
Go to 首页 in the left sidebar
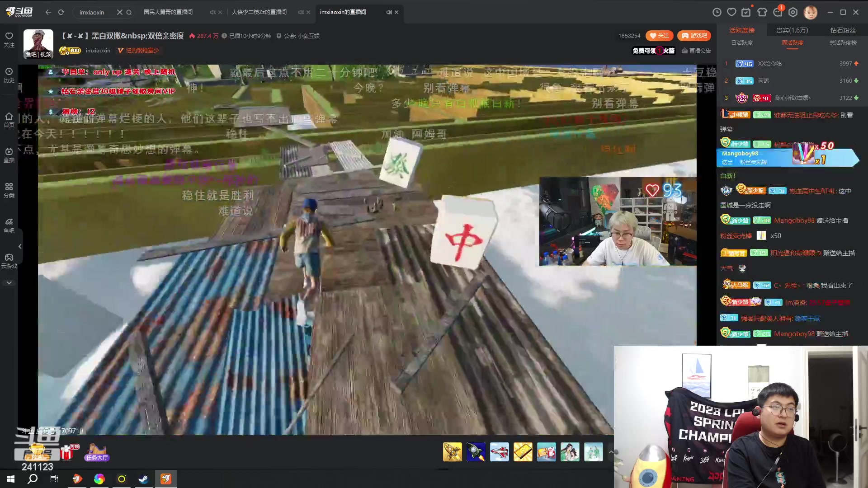[x=9, y=120]
